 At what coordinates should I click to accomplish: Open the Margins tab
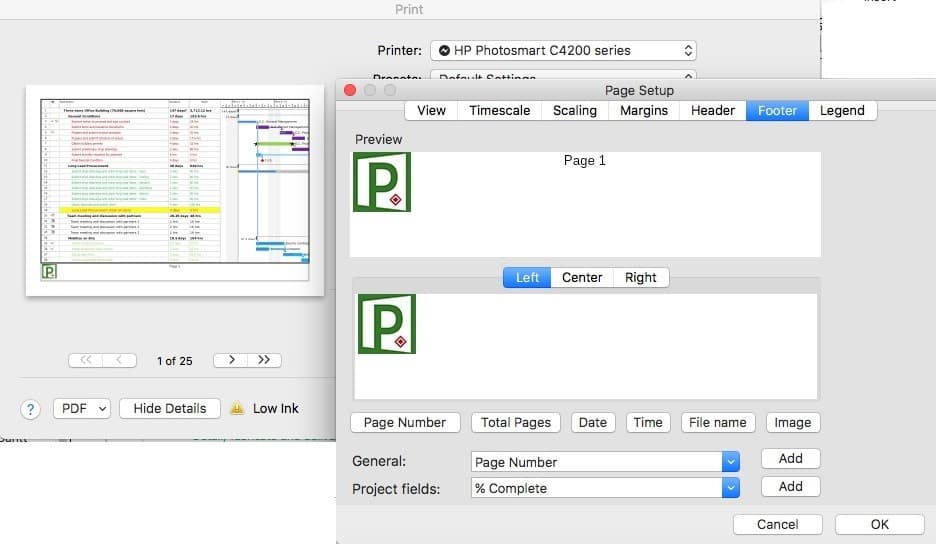pyautogui.click(x=644, y=110)
